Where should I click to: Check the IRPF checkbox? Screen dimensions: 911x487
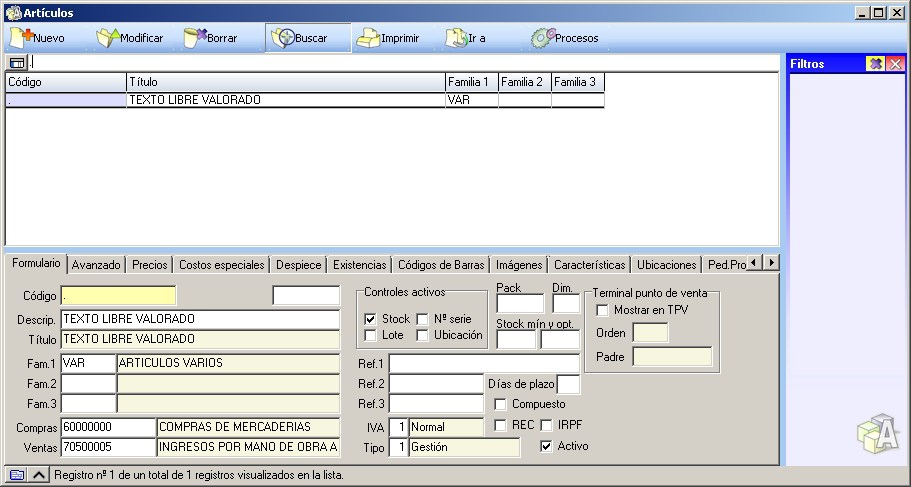tap(546, 425)
